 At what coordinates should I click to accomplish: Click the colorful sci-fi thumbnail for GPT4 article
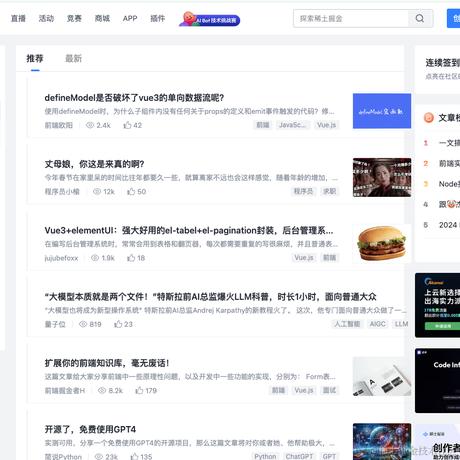click(x=382, y=442)
